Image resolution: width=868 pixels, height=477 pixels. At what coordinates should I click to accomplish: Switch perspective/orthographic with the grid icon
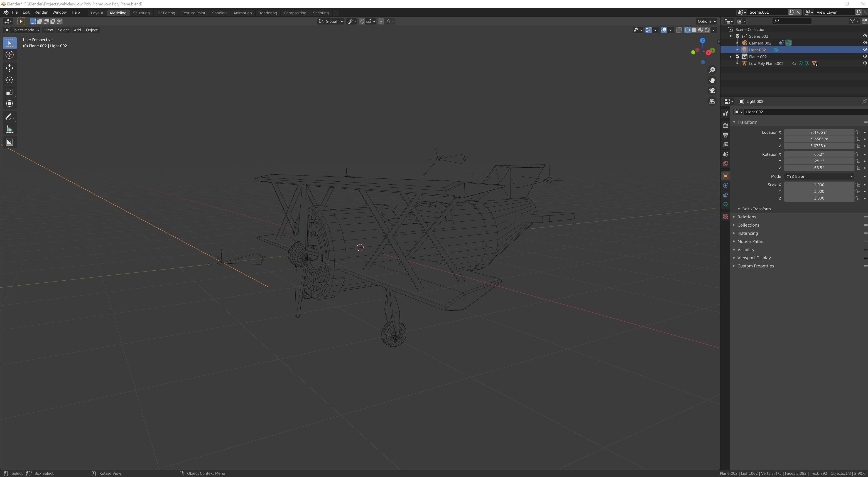pos(712,101)
